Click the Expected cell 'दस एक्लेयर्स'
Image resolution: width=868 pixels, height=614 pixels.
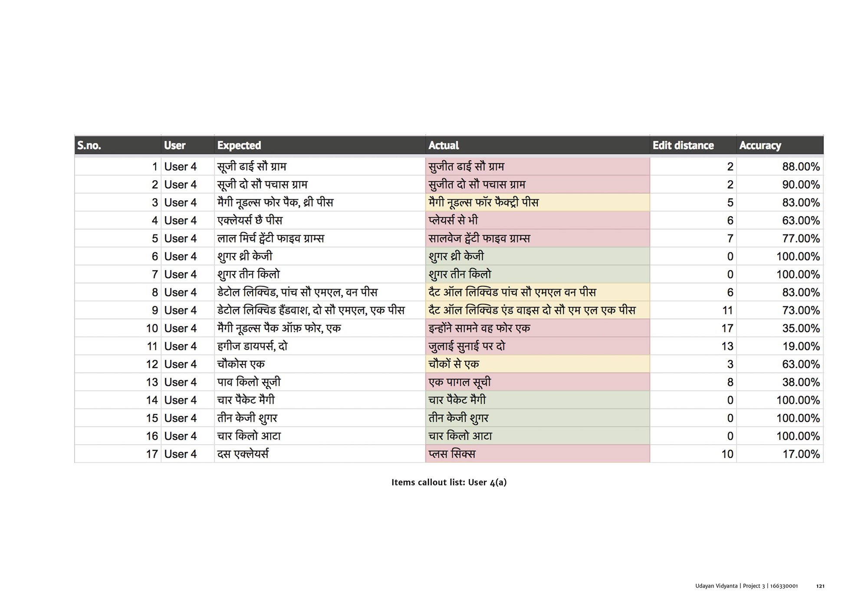tap(243, 454)
